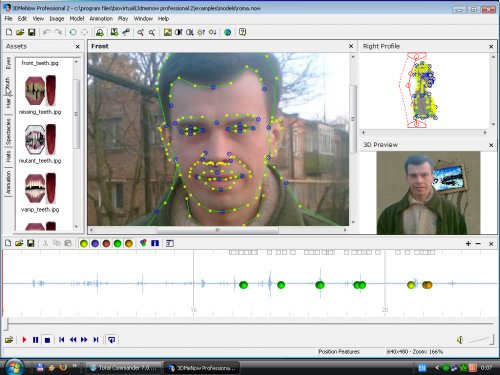This screenshot has width=500, height=375.
Task: Select the yellow ball marker type
Action: [x=84, y=244]
